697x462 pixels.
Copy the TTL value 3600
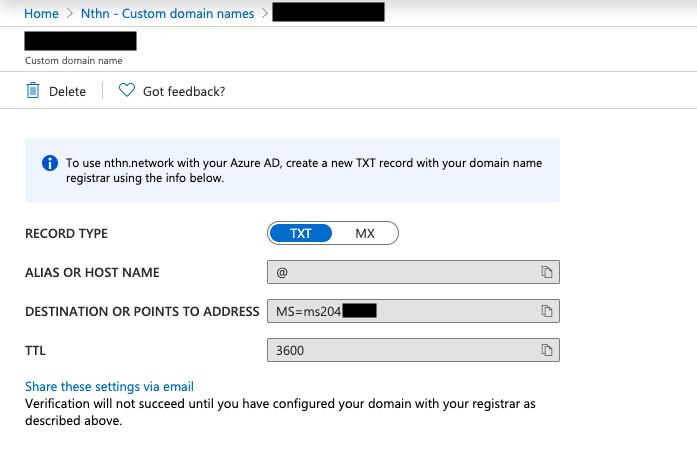(547, 351)
